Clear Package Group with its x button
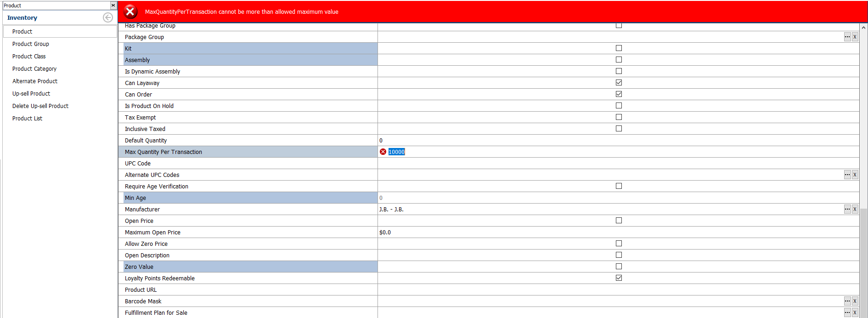 coord(855,37)
